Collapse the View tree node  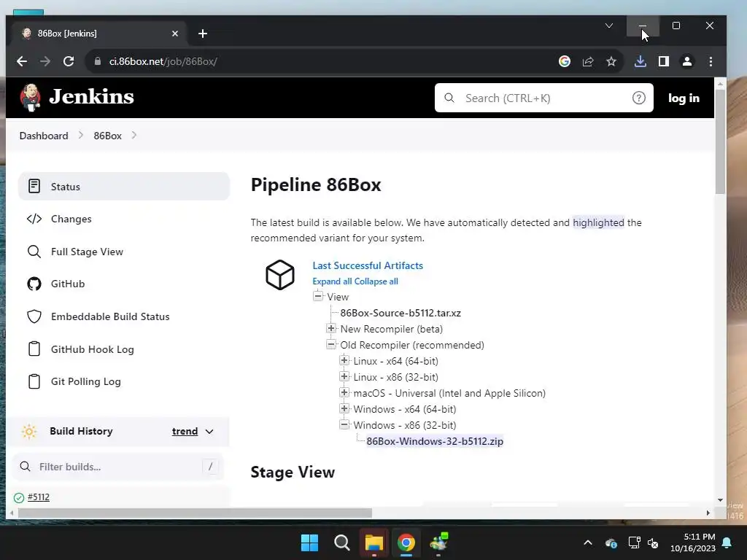click(x=318, y=296)
